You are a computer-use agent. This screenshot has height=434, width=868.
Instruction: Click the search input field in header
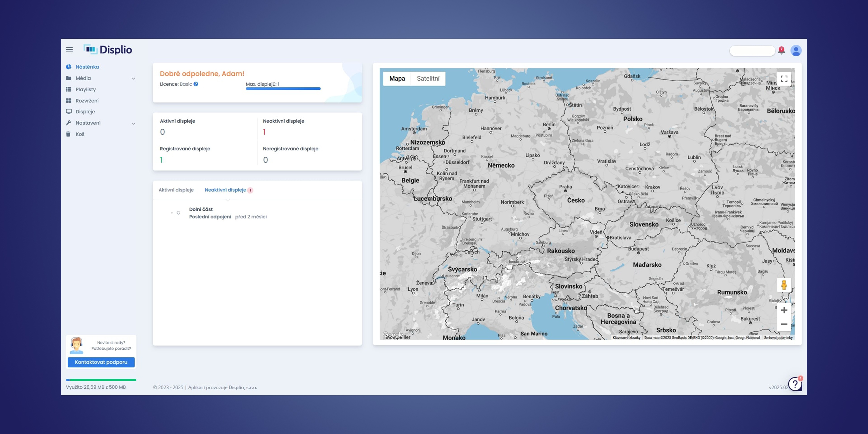pos(752,51)
